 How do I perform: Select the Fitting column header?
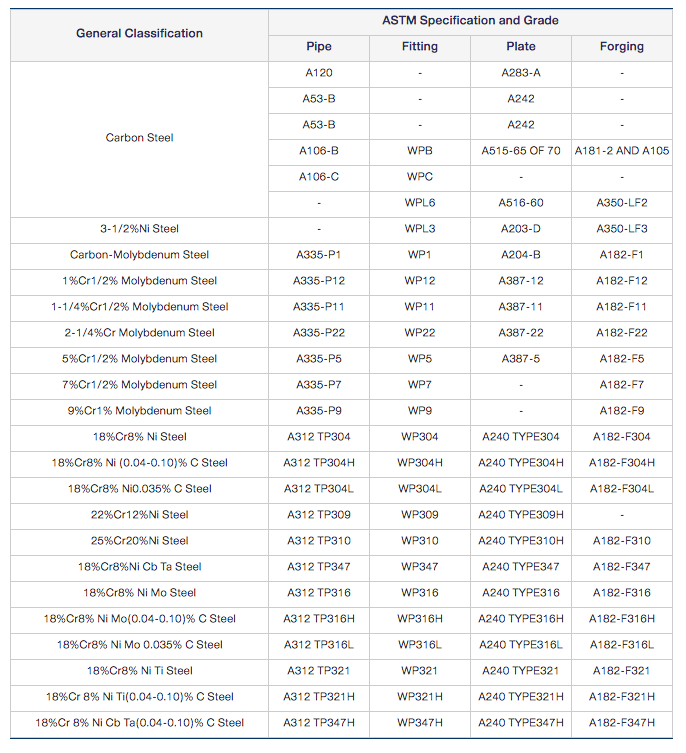click(420, 47)
